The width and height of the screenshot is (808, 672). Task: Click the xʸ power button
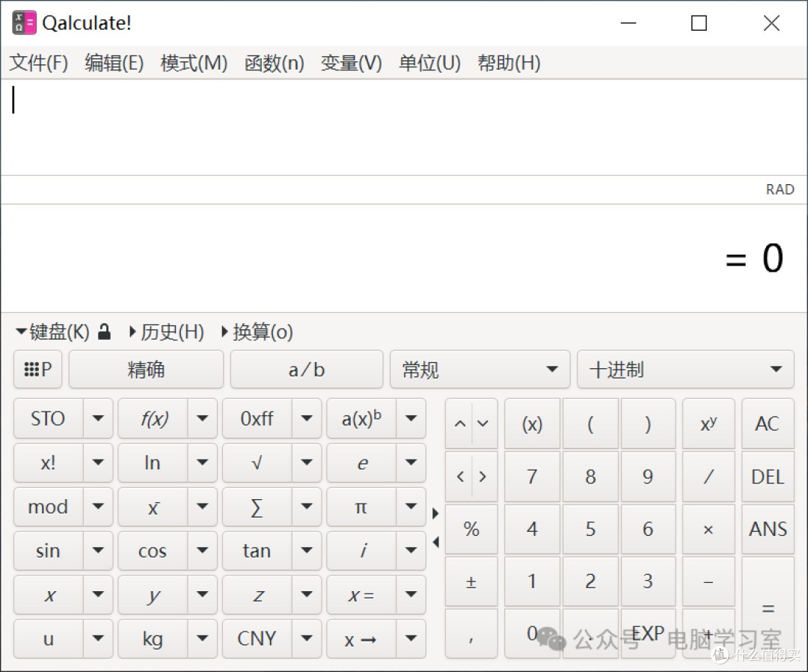coord(708,424)
